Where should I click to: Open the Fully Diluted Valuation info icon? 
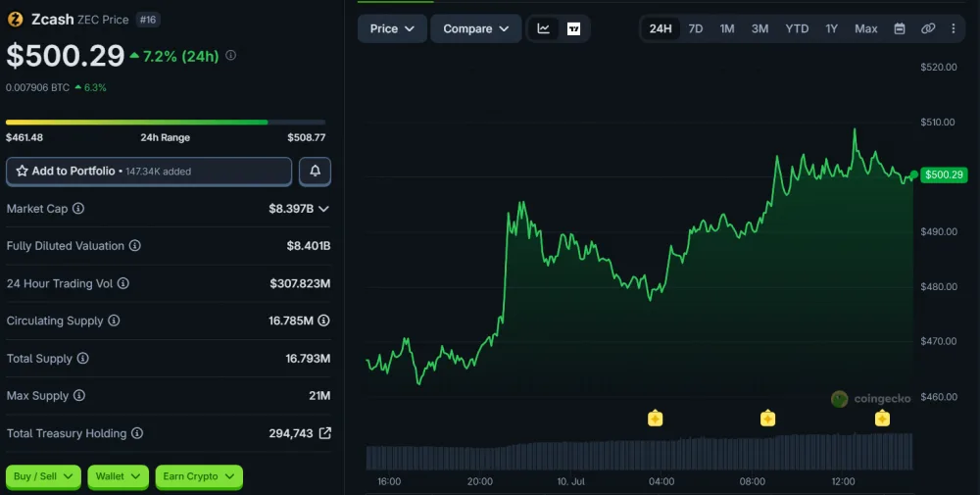coord(135,246)
